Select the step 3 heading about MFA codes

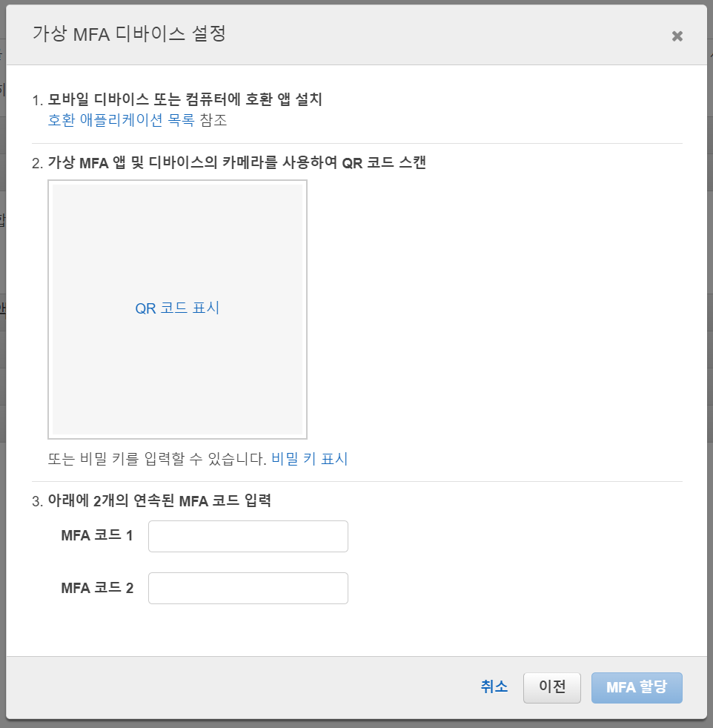[159, 501]
